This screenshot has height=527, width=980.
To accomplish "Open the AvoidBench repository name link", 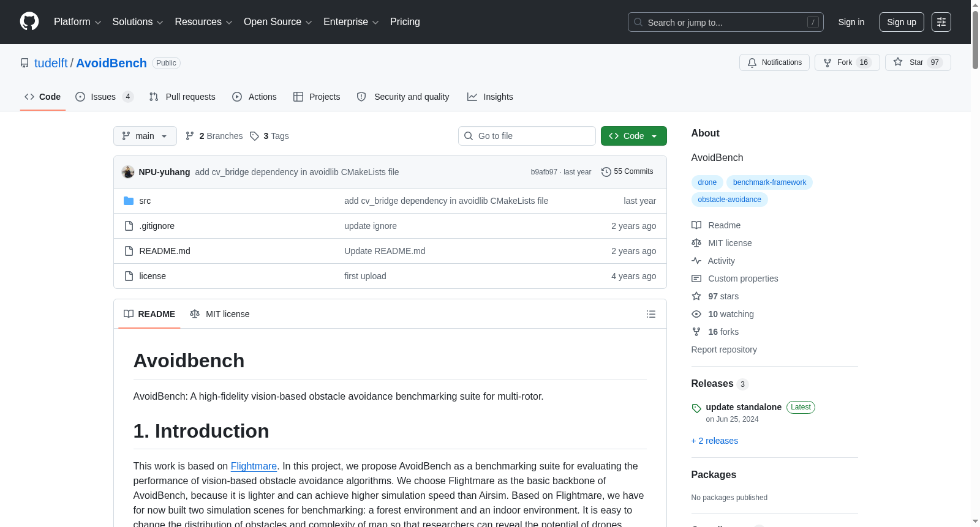I will 111,63.
